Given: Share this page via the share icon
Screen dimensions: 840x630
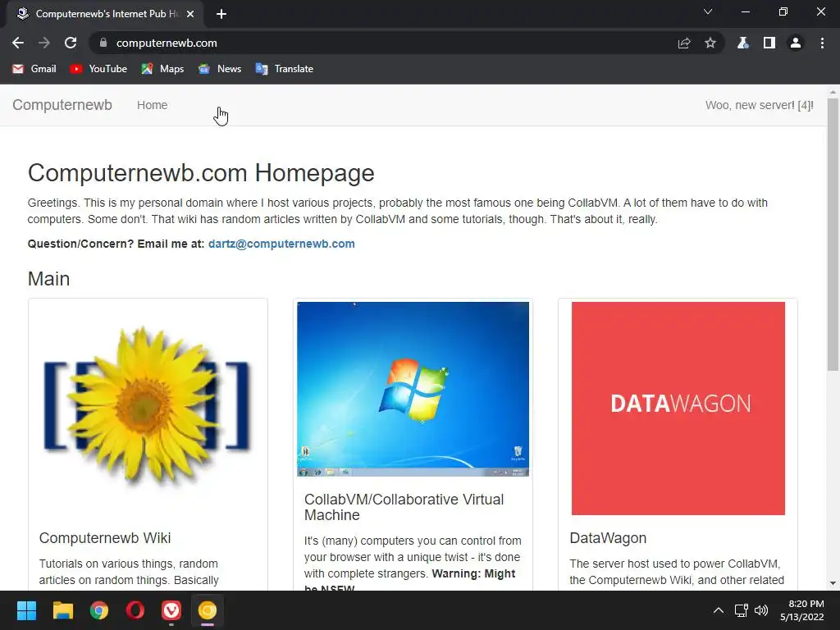Looking at the screenshot, I should tap(684, 43).
